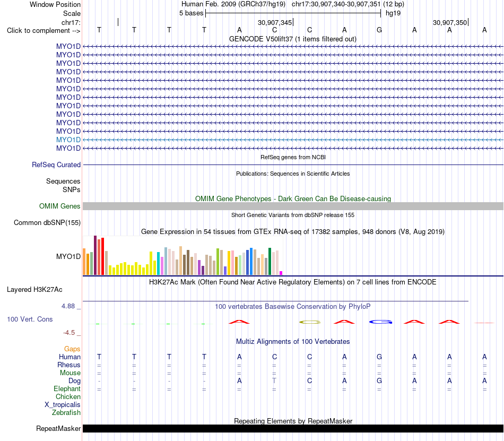504x441 pixels.
Task: Select the light blue MYO1D transcript label
Action: [68, 140]
